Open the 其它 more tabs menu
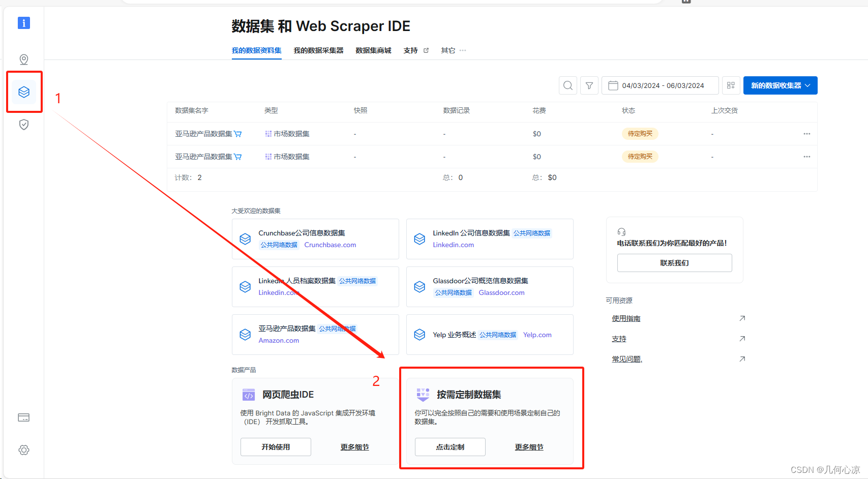The image size is (868, 479). click(x=454, y=50)
